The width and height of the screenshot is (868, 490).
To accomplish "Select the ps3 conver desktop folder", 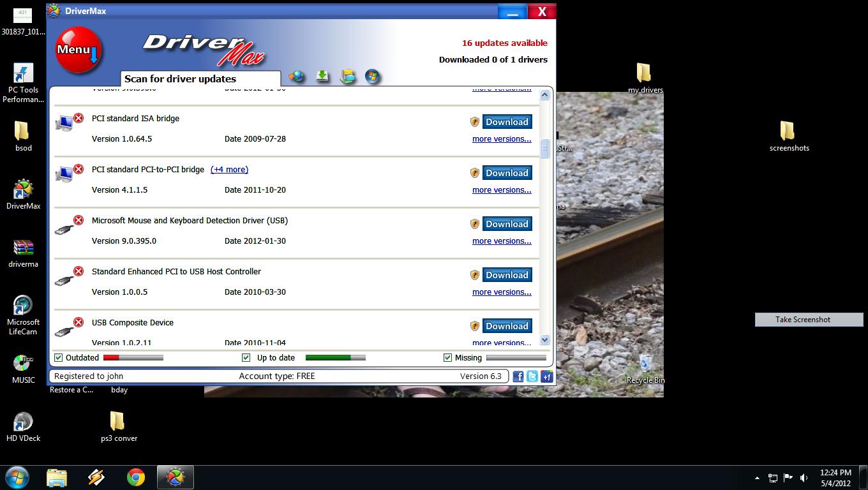I will click(x=119, y=427).
